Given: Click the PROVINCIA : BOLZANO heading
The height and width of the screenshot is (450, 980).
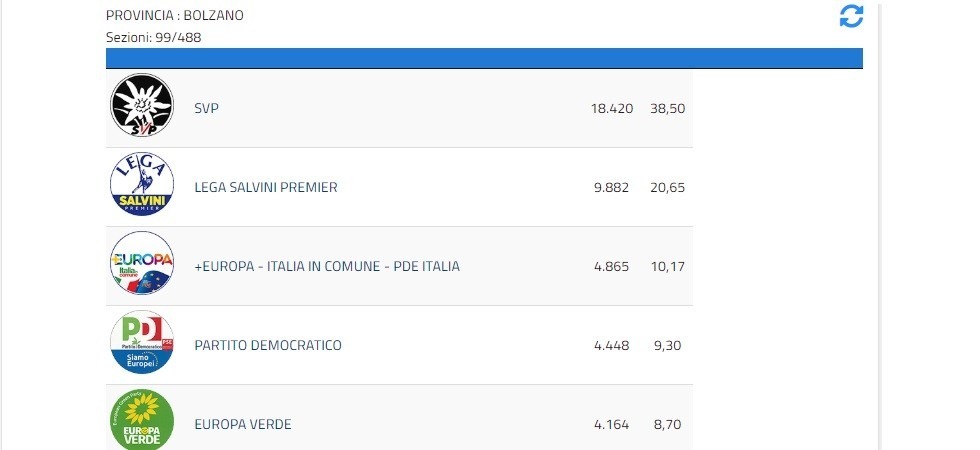Looking at the screenshot, I should pyautogui.click(x=175, y=16).
